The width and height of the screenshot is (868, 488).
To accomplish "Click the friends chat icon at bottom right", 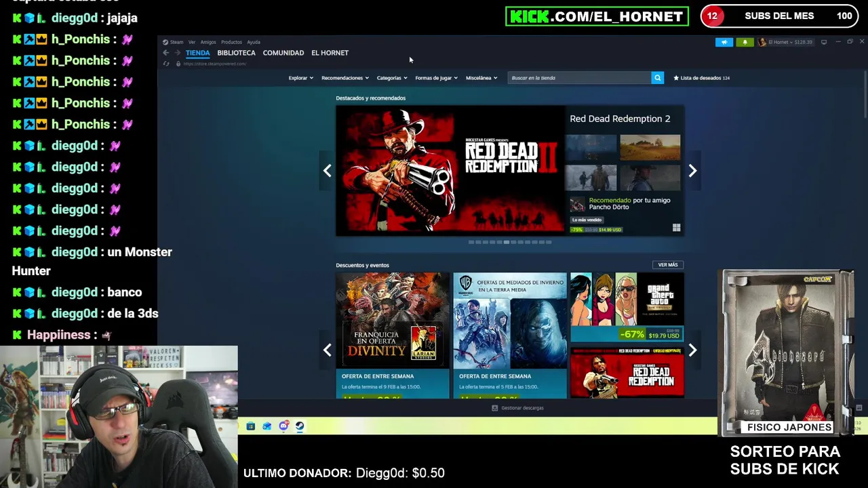I will 859,408.
